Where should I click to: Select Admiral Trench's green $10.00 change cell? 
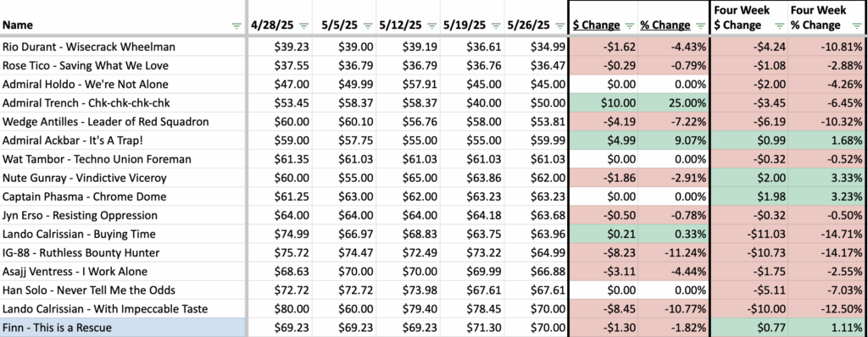[x=604, y=103]
